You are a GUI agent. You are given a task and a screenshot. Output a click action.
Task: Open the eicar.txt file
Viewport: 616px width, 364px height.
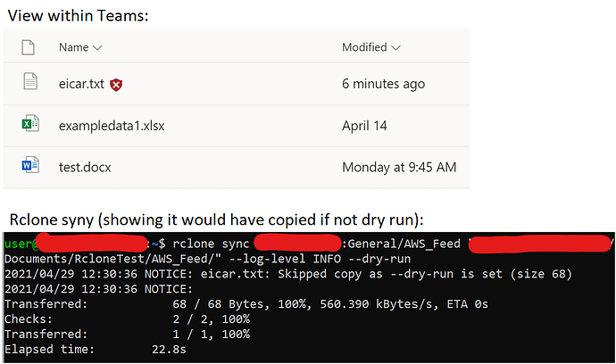click(81, 84)
